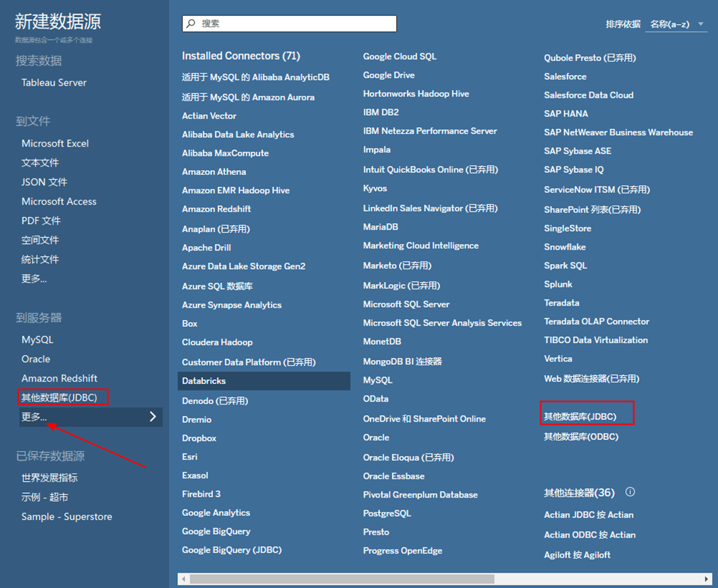Select Esri connector

click(190, 457)
